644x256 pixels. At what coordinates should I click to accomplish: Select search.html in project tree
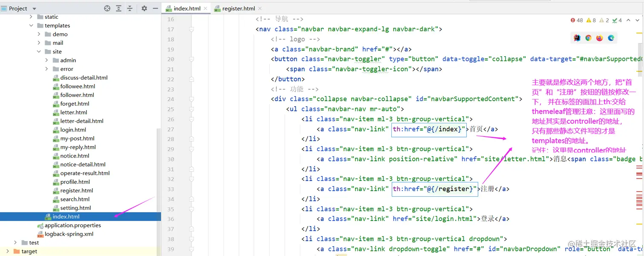[x=71, y=199]
